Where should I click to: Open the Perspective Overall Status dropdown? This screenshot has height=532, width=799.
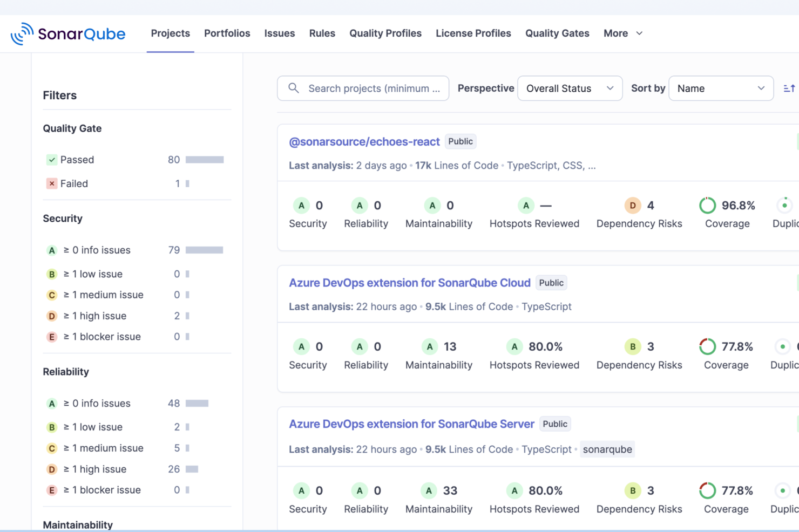click(x=570, y=88)
